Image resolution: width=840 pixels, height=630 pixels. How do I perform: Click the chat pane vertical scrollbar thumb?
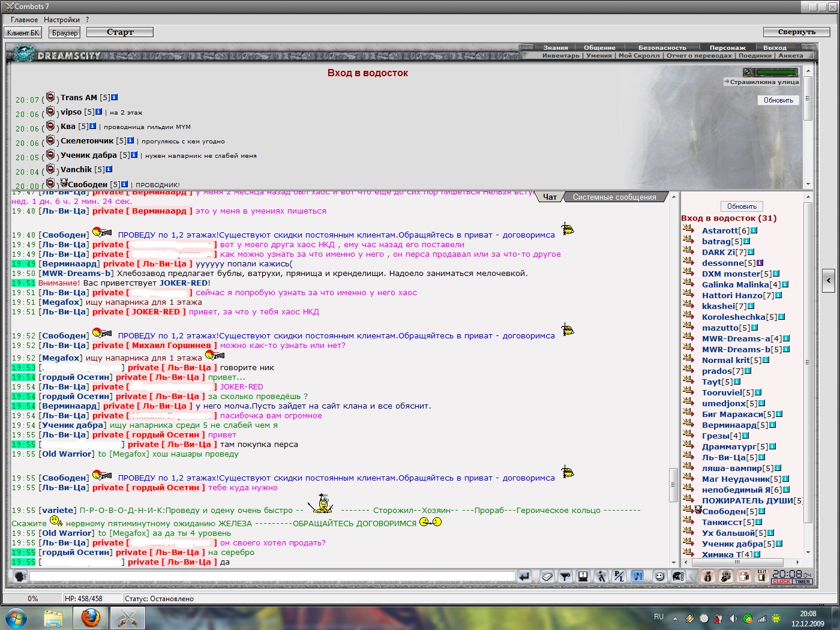point(674,484)
